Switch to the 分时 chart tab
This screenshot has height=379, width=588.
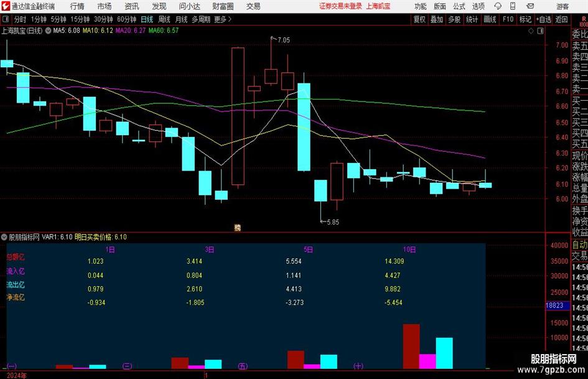(x=21, y=19)
